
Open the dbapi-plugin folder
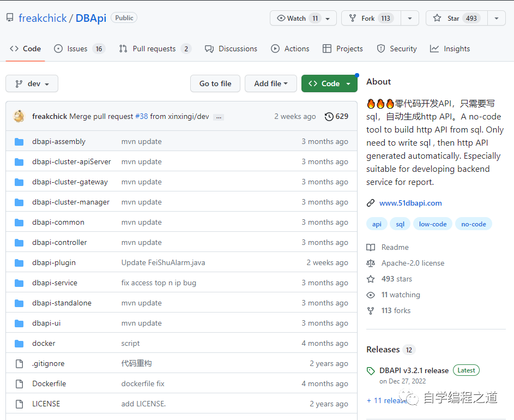tap(54, 262)
